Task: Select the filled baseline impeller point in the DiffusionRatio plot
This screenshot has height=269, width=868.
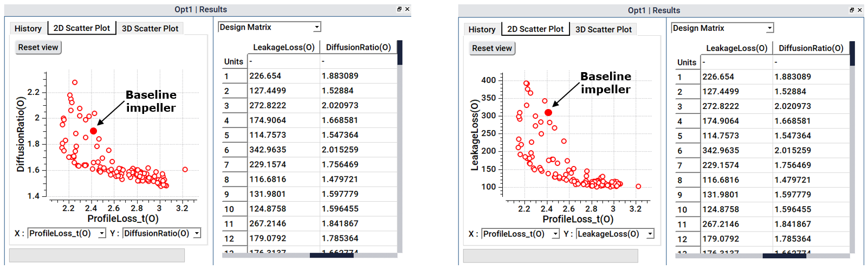Action: coord(94,131)
